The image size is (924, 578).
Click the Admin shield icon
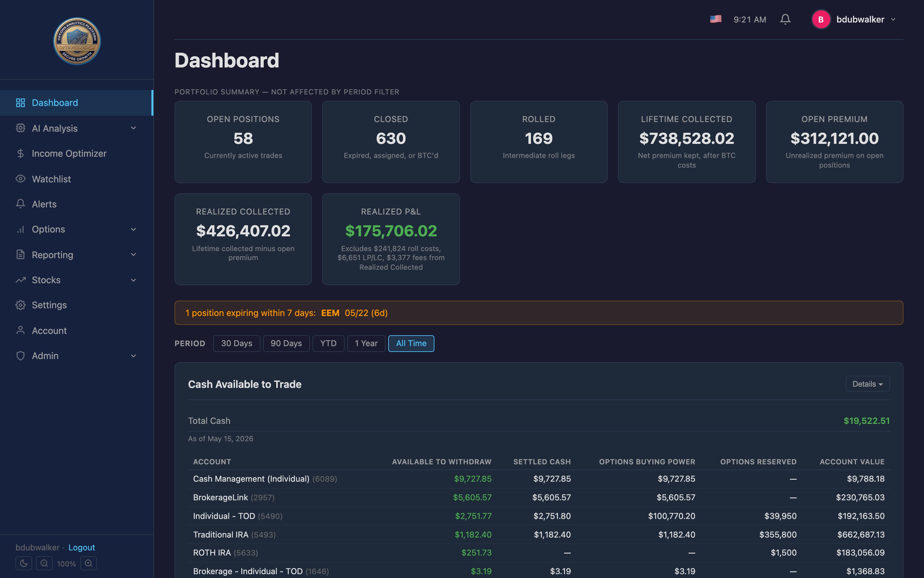point(21,355)
